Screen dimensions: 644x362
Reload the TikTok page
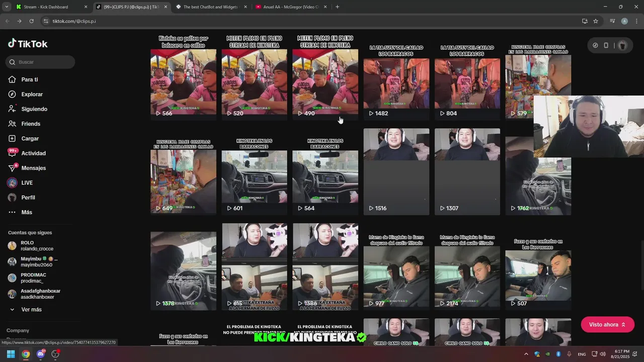pyautogui.click(x=31, y=21)
